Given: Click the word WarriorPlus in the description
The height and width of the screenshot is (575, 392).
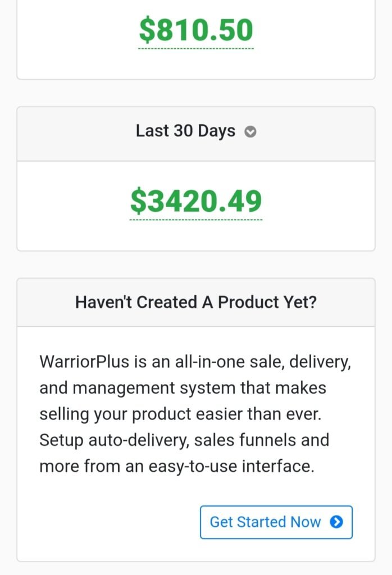Looking at the screenshot, I should 84,362.
